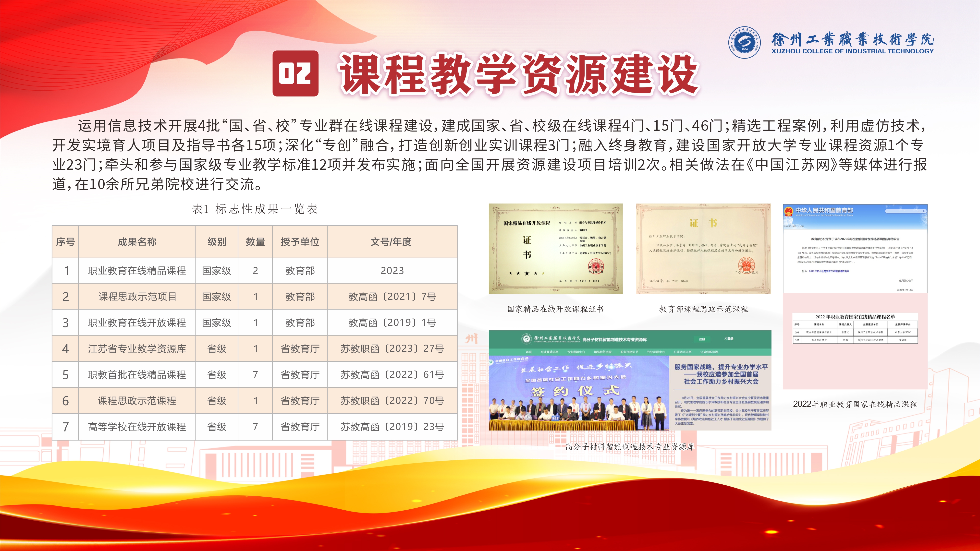980x551 pixels.
Task: Open the 首页 tab in the green navbar
Action: pyautogui.click(x=528, y=352)
